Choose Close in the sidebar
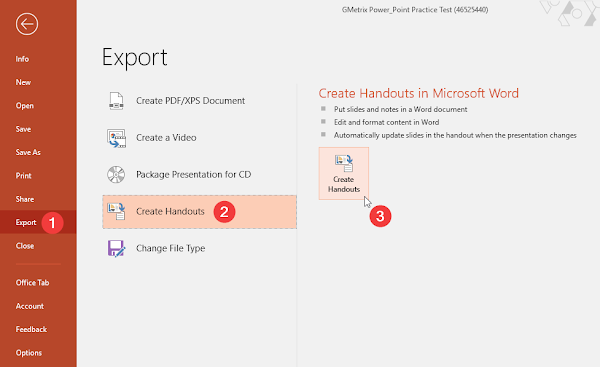The image size is (600, 367). coord(25,246)
